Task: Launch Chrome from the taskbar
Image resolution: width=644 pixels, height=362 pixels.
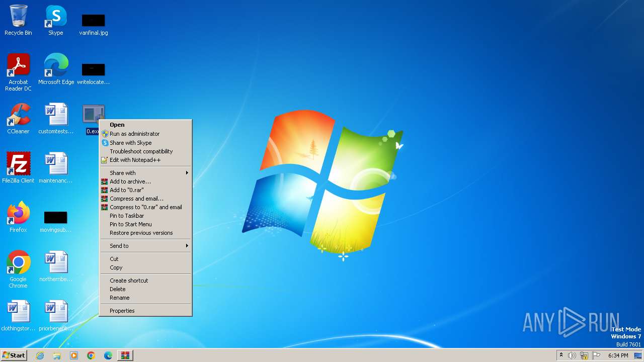Action: 91,355
